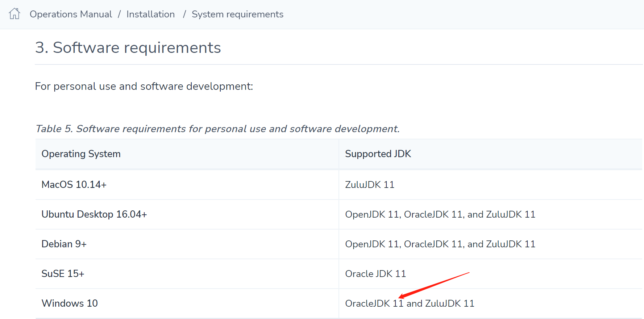This screenshot has width=644, height=319.
Task: Click the red arrow annotation
Action: (434, 285)
